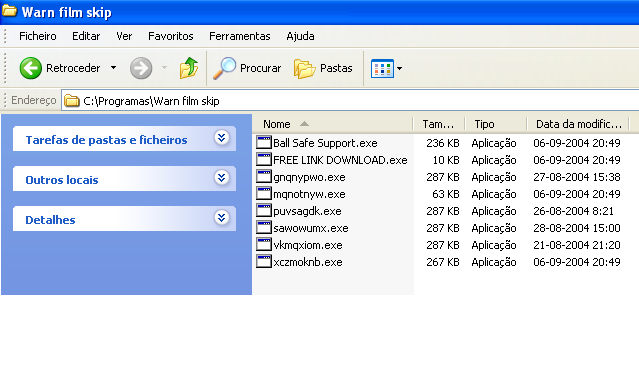Click the title bar folder icon
Viewport: 639px width, 384px height.
pos(9,11)
